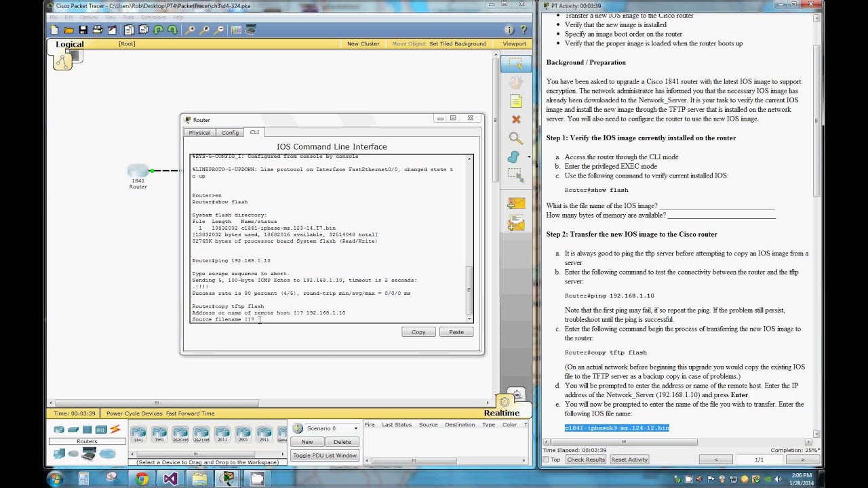The height and width of the screenshot is (488, 868).
Task: Save the activity with the floppy disk icon
Action: pos(83,30)
